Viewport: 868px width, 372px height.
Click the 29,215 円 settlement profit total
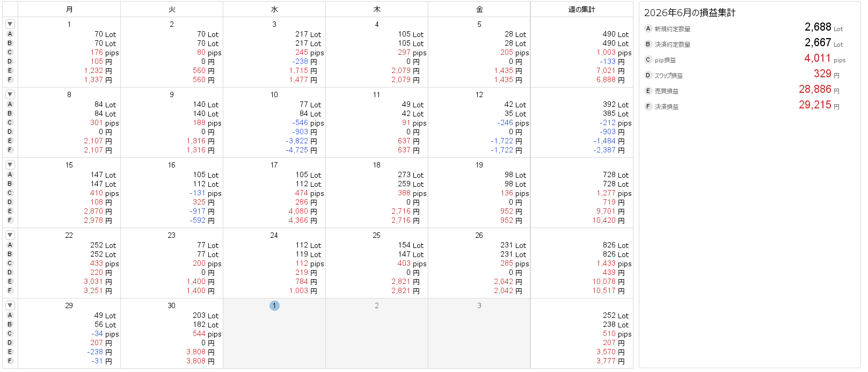[x=819, y=105]
